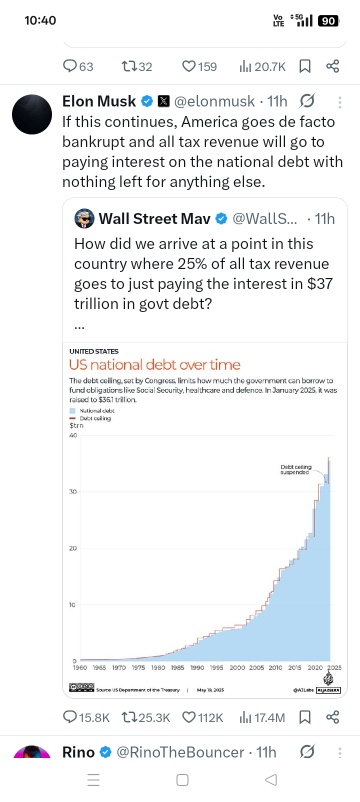The height and width of the screenshot is (802, 360).
Task: Open Elon Musk's profile picture
Action: click(x=32, y=114)
